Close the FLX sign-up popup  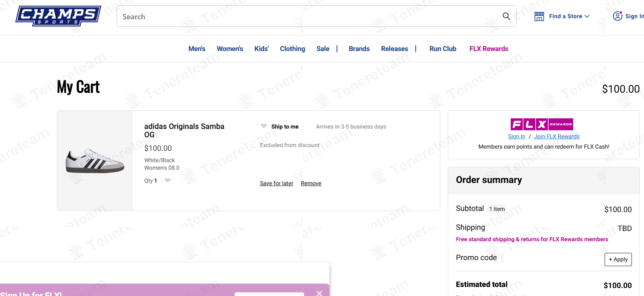click(x=319, y=293)
